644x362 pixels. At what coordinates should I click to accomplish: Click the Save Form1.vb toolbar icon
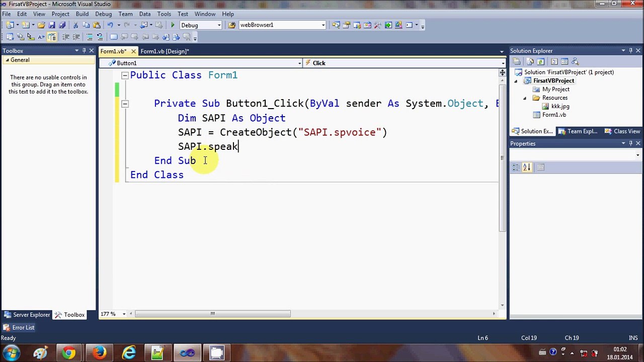point(52,25)
